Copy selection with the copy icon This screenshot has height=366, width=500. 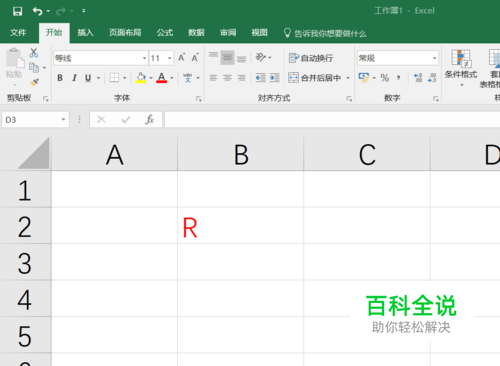34,67
